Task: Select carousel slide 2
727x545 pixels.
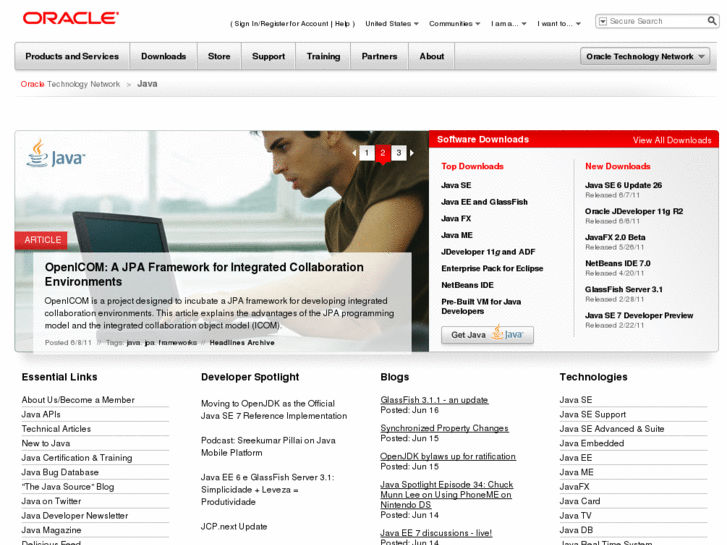Action: point(383,153)
